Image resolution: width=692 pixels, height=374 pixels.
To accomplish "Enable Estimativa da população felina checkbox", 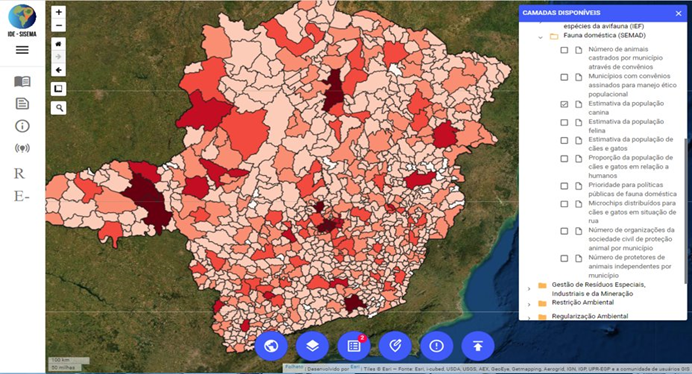I will tap(564, 122).
